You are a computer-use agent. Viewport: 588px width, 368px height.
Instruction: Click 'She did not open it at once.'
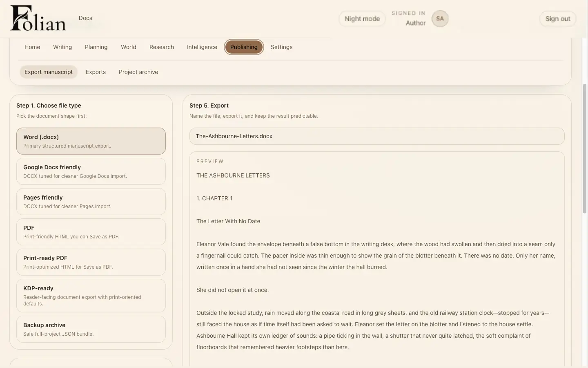tap(232, 290)
